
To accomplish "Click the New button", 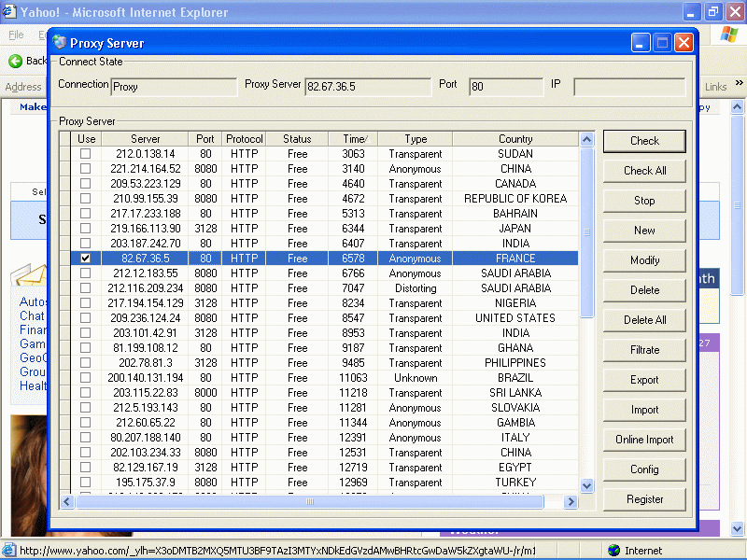I will [644, 231].
